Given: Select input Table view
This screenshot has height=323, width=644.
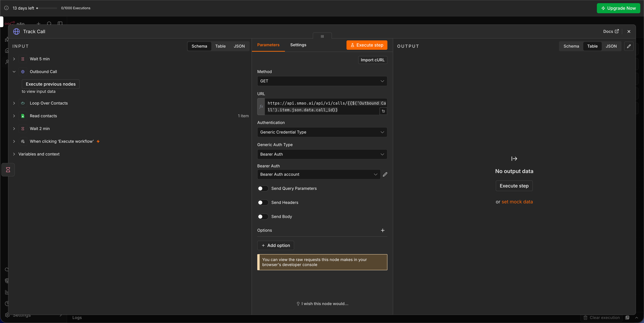Looking at the screenshot, I should click(220, 46).
